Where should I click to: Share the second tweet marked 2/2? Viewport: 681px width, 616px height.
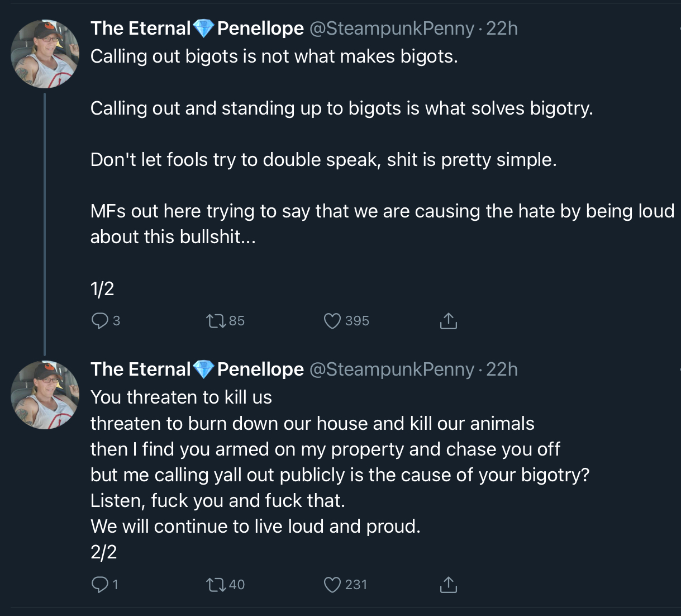[x=448, y=585]
